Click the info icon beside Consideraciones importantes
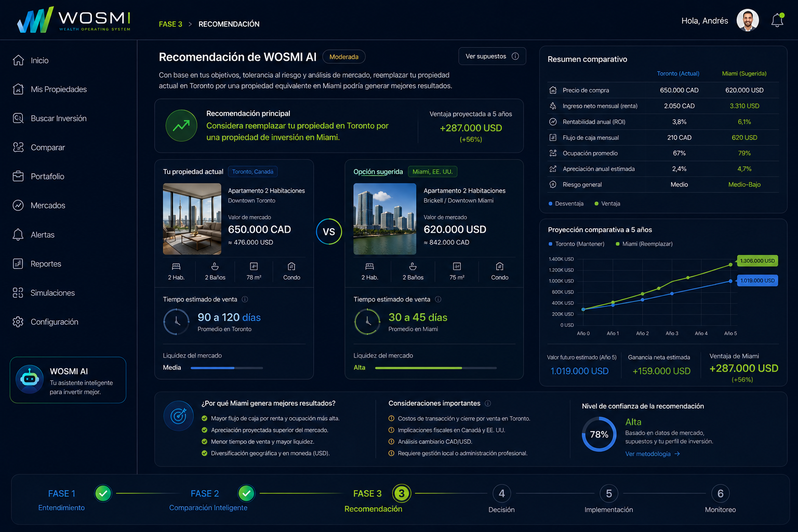The height and width of the screenshot is (532, 798). 488,403
